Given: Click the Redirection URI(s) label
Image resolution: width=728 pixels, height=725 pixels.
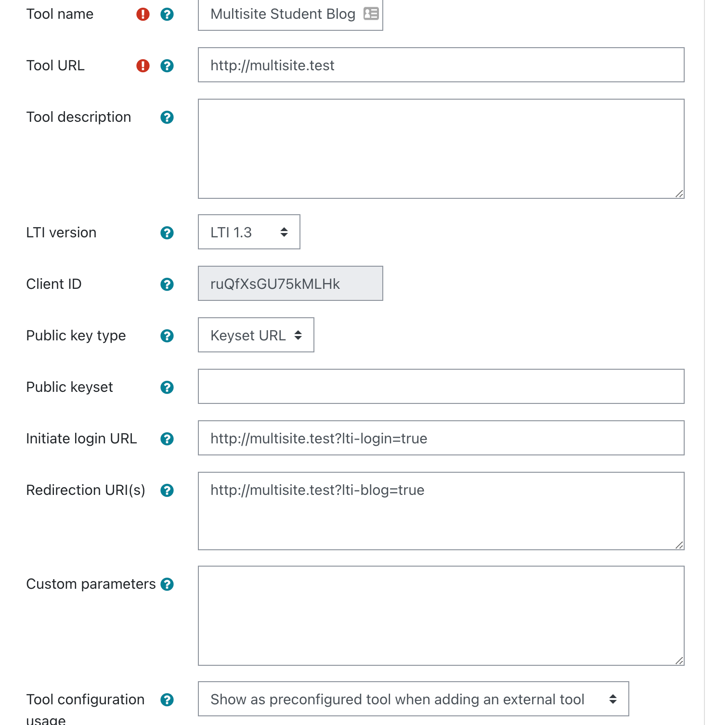Looking at the screenshot, I should click(x=86, y=490).
